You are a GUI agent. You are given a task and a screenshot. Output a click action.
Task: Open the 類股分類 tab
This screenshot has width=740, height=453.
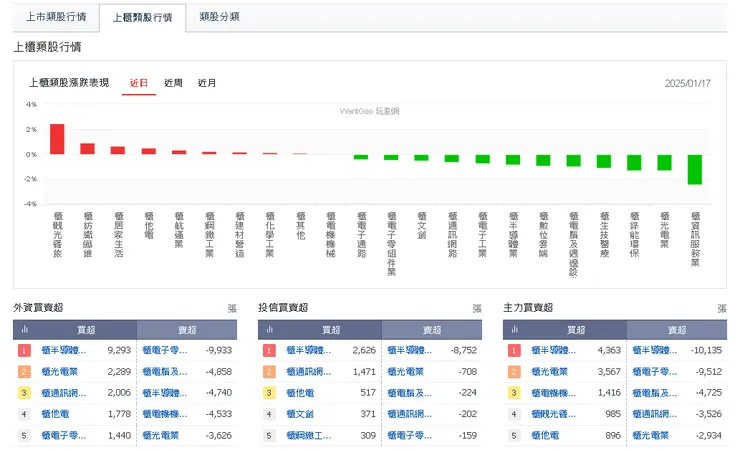tap(219, 17)
